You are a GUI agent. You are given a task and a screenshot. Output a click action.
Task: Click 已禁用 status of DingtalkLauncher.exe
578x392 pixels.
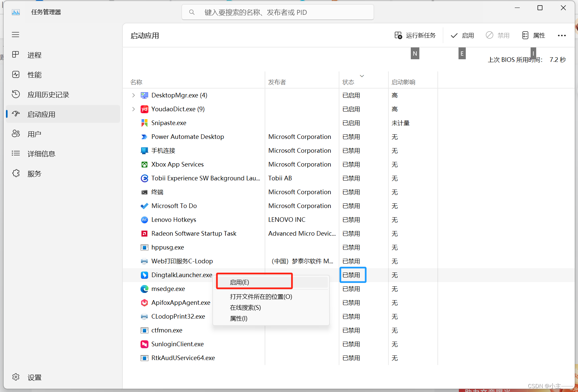(351, 275)
